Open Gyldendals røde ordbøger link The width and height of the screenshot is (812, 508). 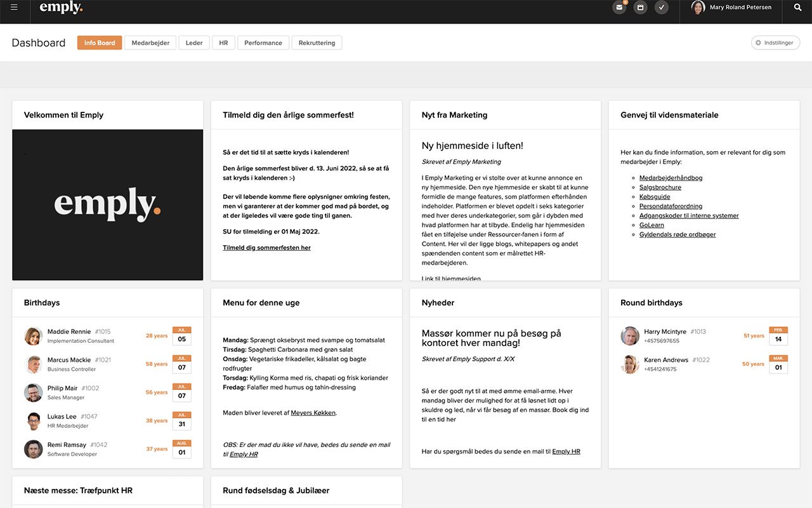coord(678,234)
